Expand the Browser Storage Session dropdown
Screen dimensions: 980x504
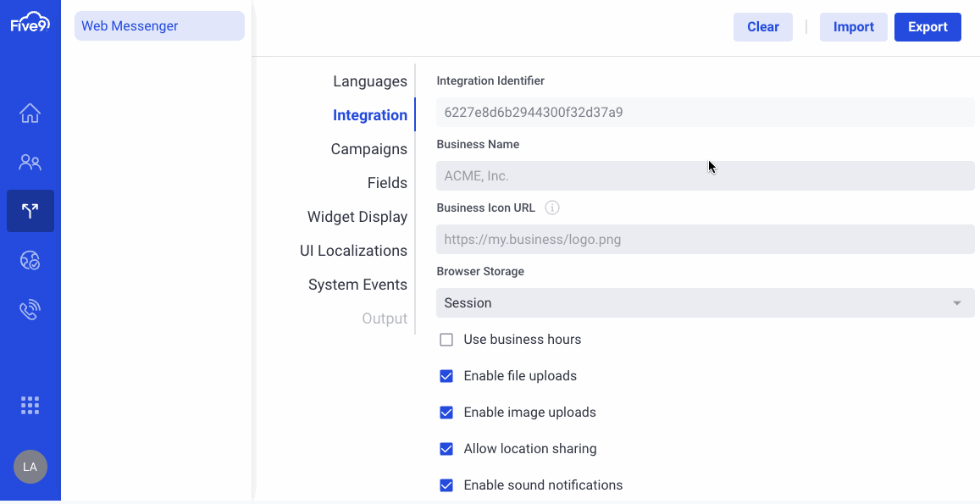705,302
